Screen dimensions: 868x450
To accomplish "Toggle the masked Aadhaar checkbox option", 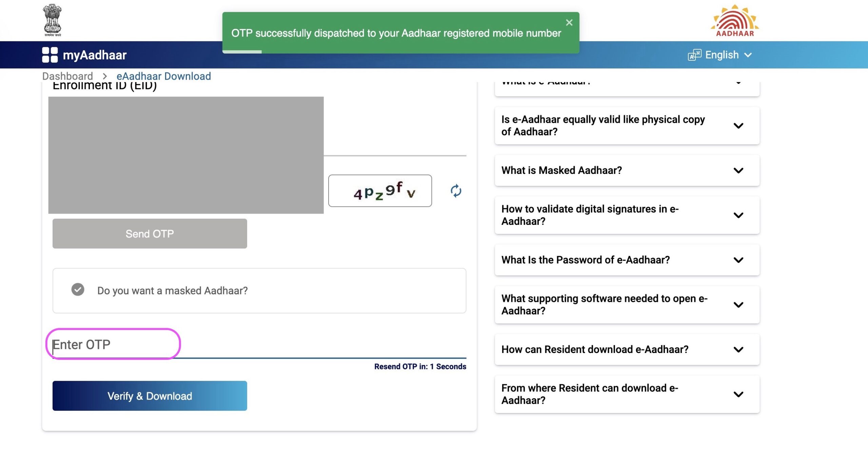I will (x=77, y=290).
